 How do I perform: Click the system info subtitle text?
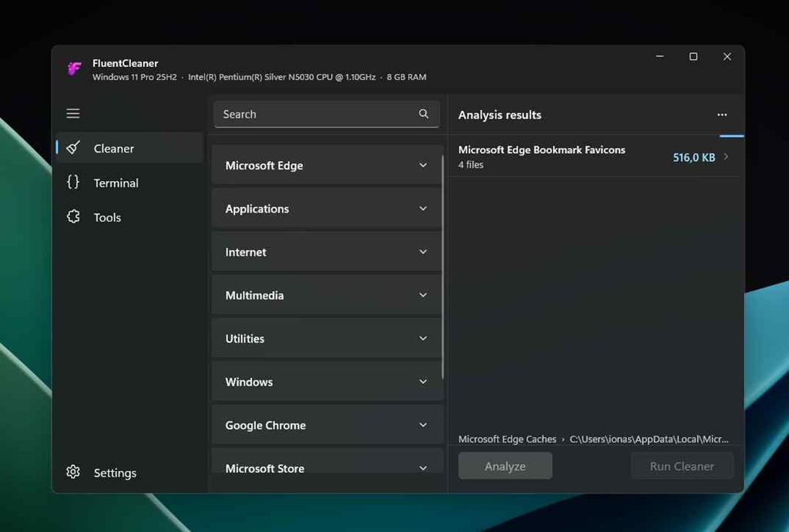pyautogui.click(x=259, y=77)
